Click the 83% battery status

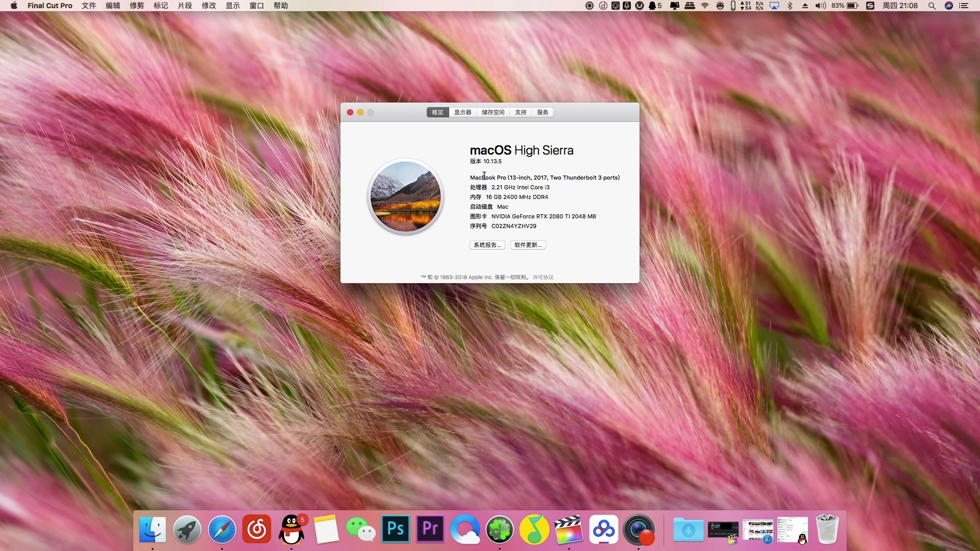845,6
